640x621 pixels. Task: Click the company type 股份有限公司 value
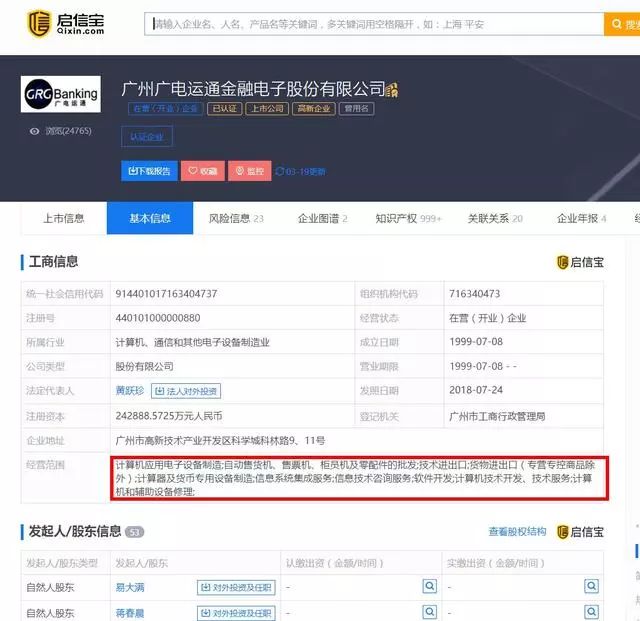tap(144, 366)
